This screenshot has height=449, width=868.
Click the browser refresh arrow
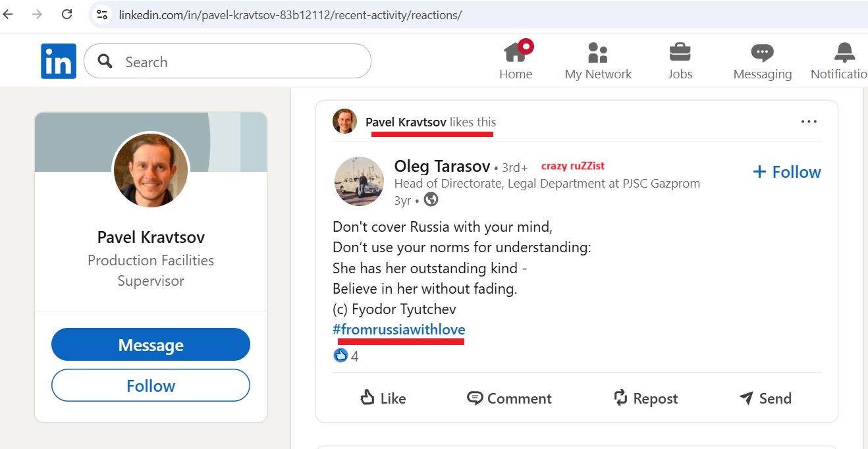click(67, 13)
